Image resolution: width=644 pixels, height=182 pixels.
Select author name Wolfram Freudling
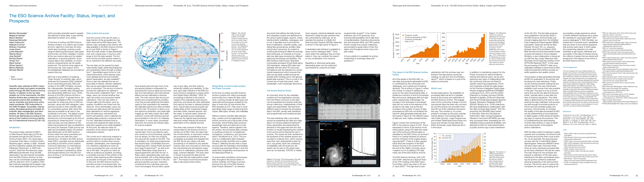coord(18,47)
